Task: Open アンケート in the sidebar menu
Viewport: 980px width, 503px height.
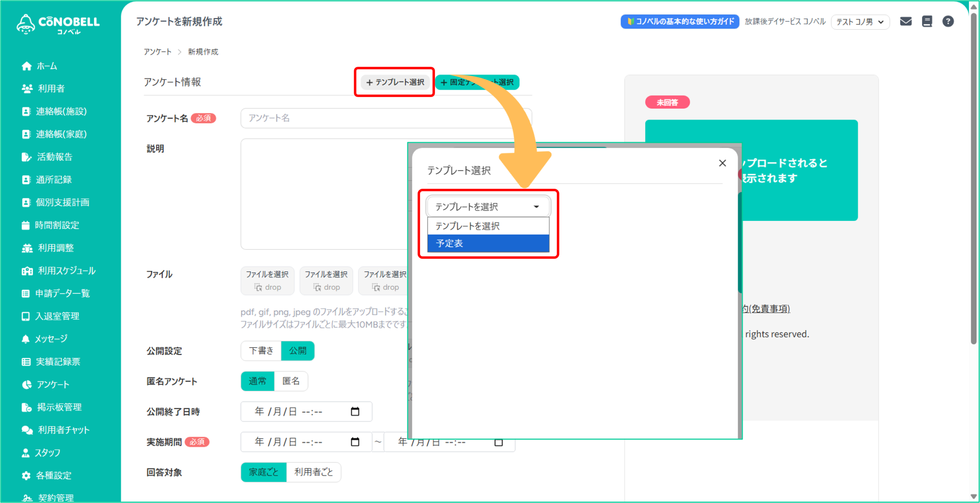Action: [53, 384]
